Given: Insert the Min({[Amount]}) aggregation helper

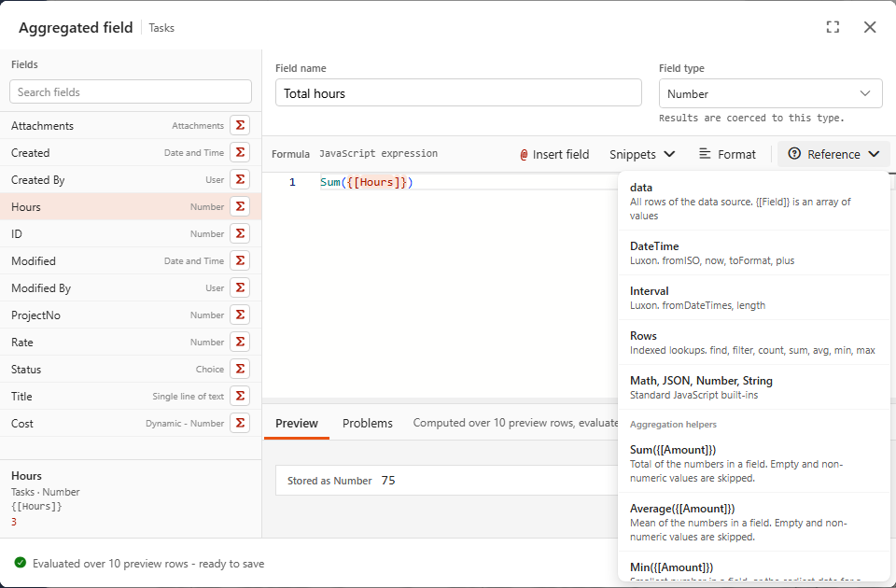Looking at the screenshot, I should coord(754,567).
